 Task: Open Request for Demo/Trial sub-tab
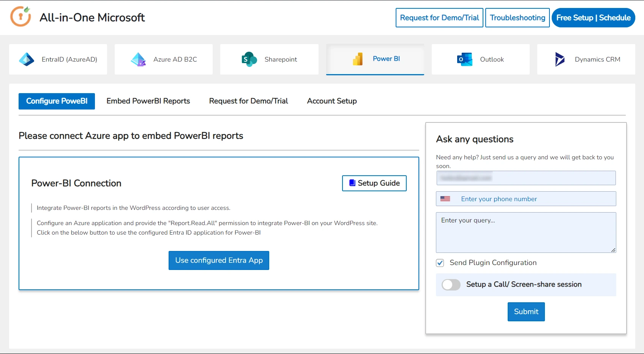pos(248,101)
